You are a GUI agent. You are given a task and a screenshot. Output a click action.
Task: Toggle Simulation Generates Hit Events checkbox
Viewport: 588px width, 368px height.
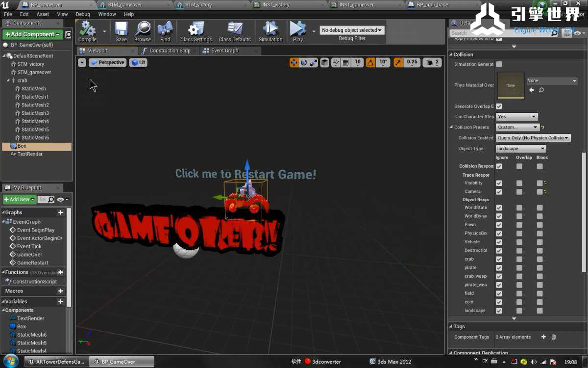499,64
